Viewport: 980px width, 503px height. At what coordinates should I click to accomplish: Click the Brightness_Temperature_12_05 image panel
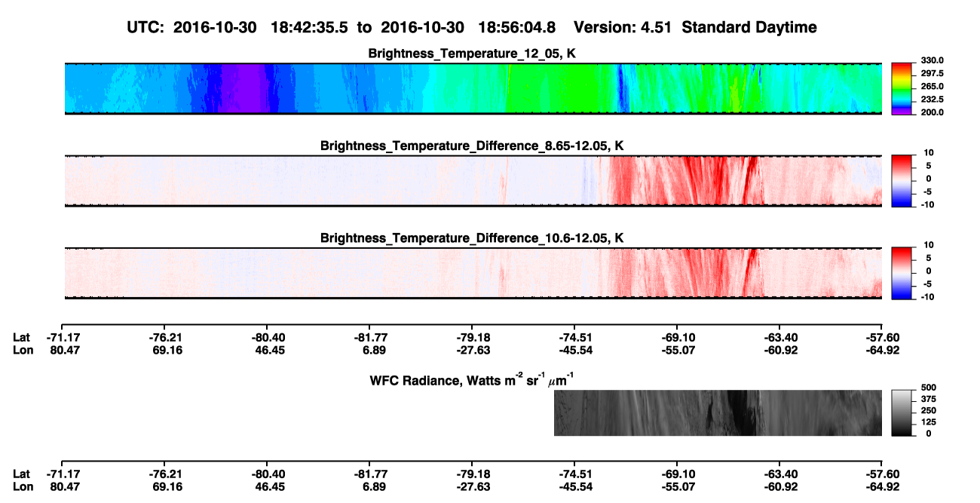pos(473,88)
